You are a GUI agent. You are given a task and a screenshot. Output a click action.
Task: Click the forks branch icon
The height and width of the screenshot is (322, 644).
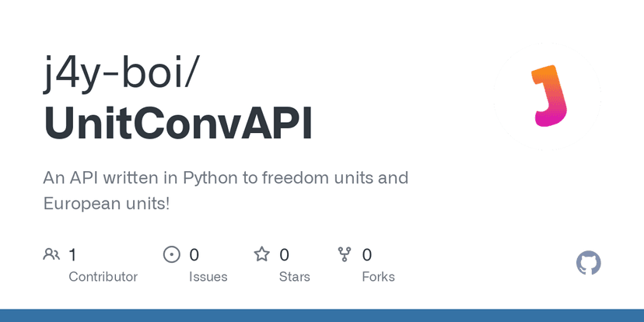pos(345,254)
